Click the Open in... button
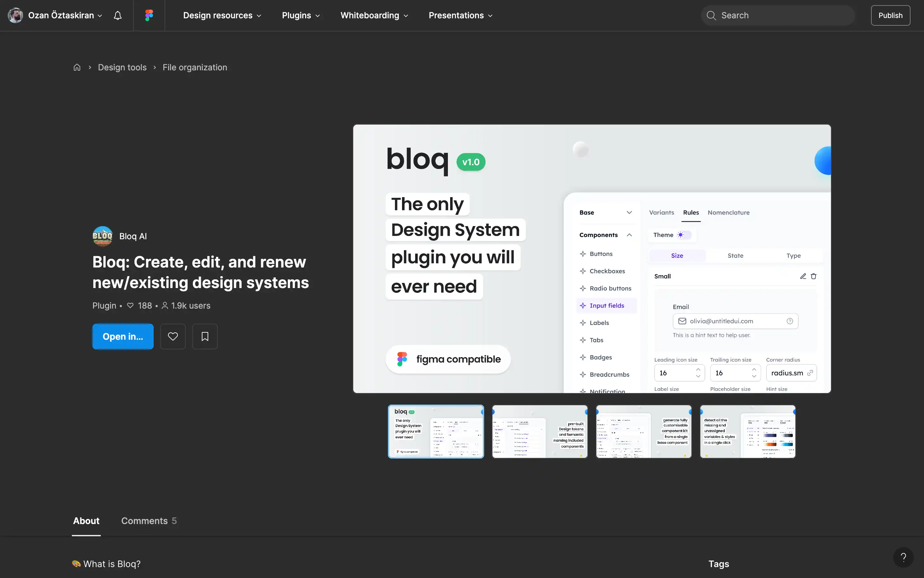The height and width of the screenshot is (578, 924). click(x=123, y=337)
